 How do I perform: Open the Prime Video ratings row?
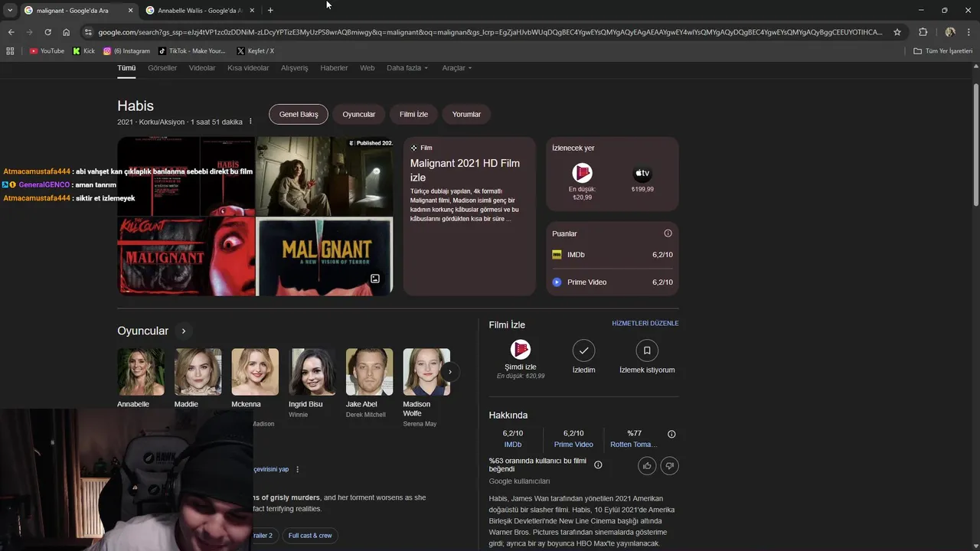612,282
